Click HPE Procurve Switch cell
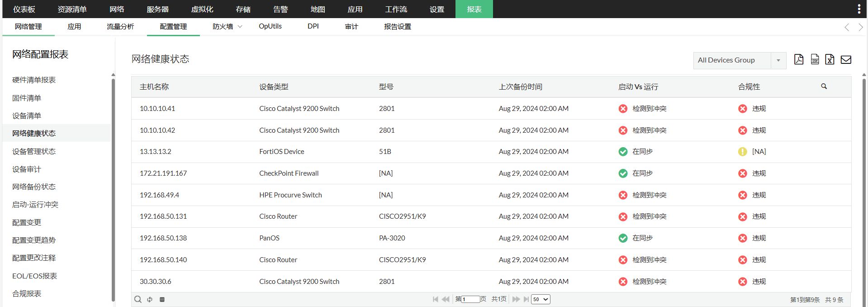 pos(291,195)
